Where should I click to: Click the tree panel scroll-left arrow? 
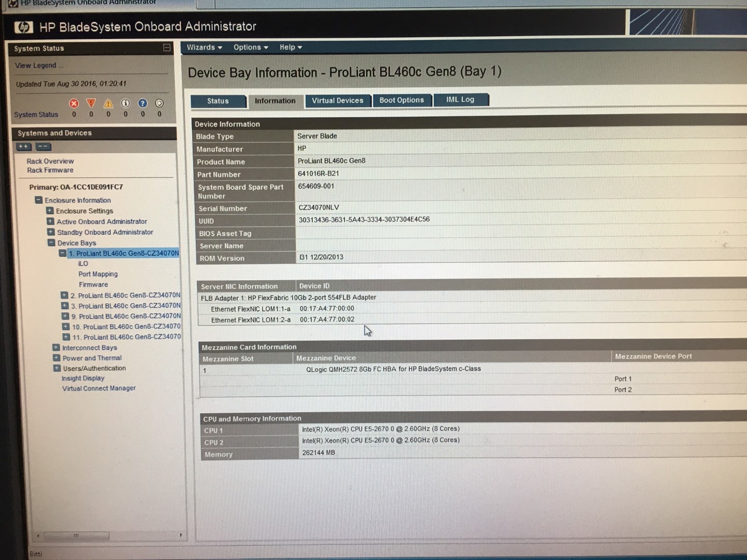[38, 535]
